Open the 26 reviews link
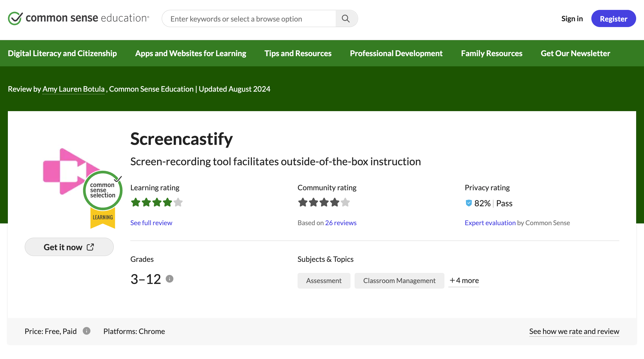The width and height of the screenshot is (644, 359). (x=341, y=223)
